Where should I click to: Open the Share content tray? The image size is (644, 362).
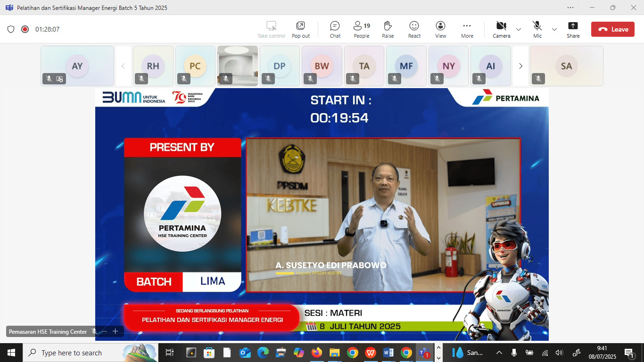(x=573, y=29)
